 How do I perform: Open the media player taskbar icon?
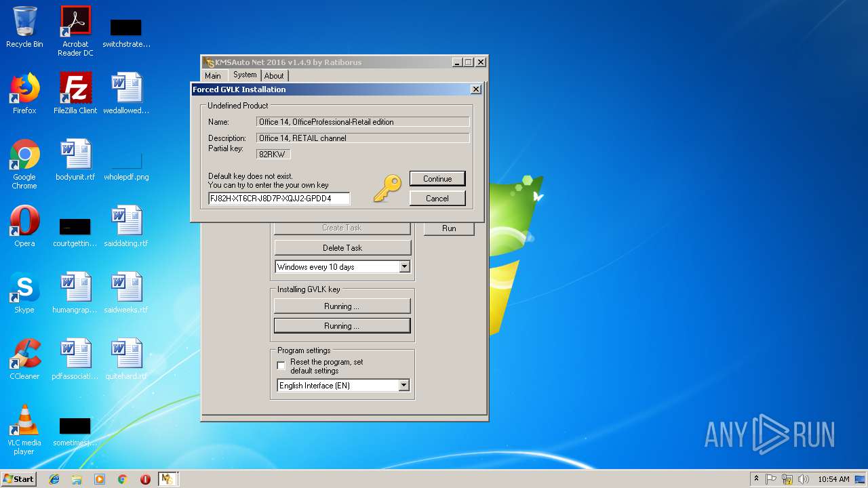point(100,479)
